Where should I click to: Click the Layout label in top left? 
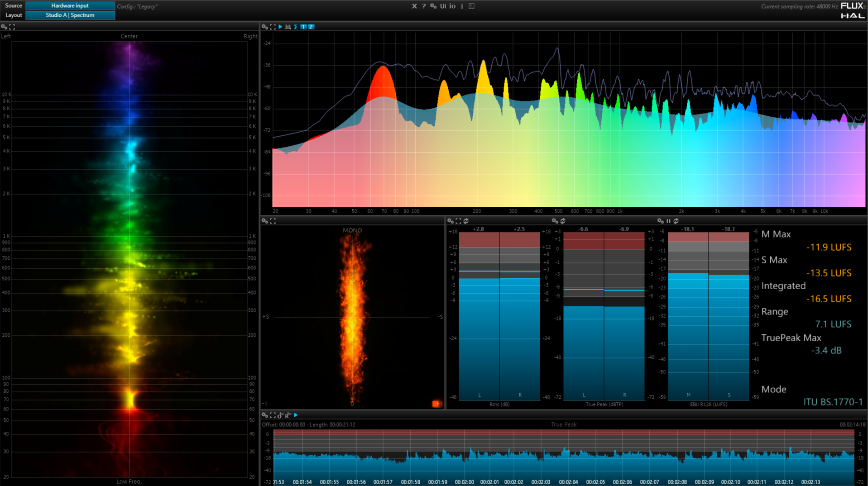click(13, 15)
